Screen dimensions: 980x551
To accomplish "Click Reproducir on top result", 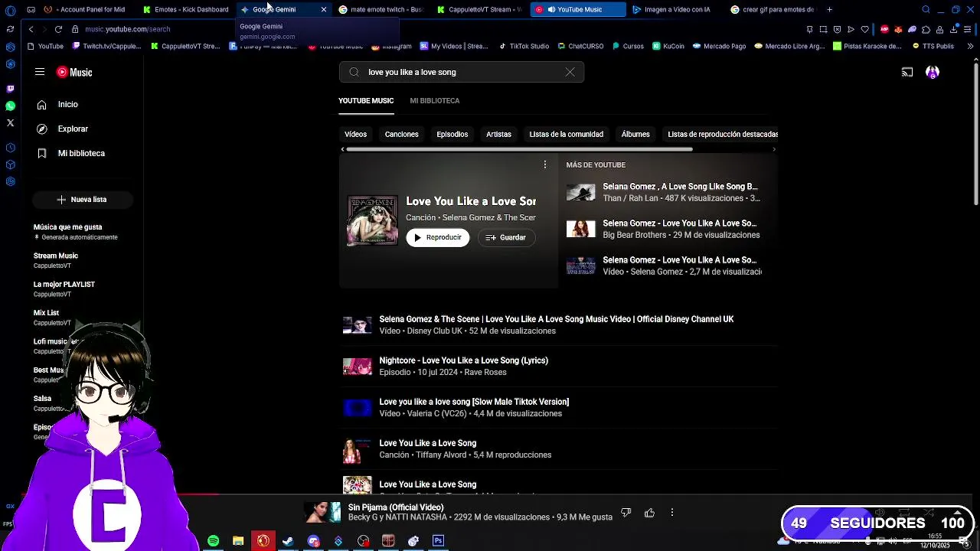I will tap(437, 237).
